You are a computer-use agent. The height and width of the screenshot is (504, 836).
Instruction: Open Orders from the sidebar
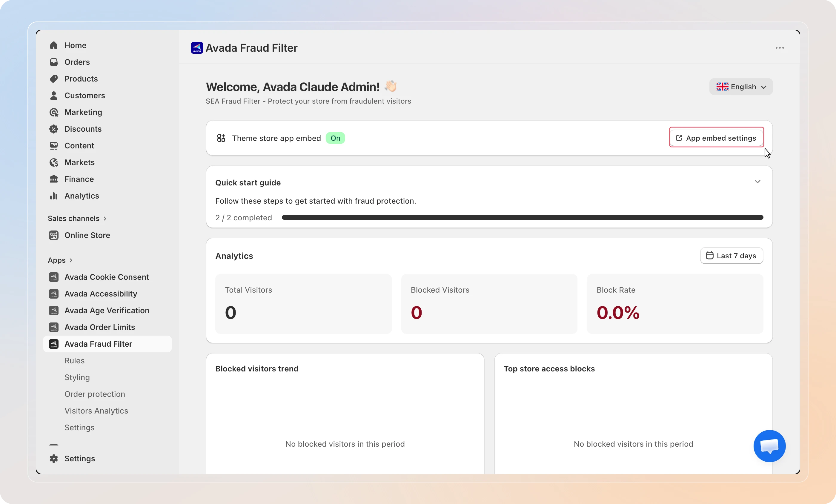[107, 62]
